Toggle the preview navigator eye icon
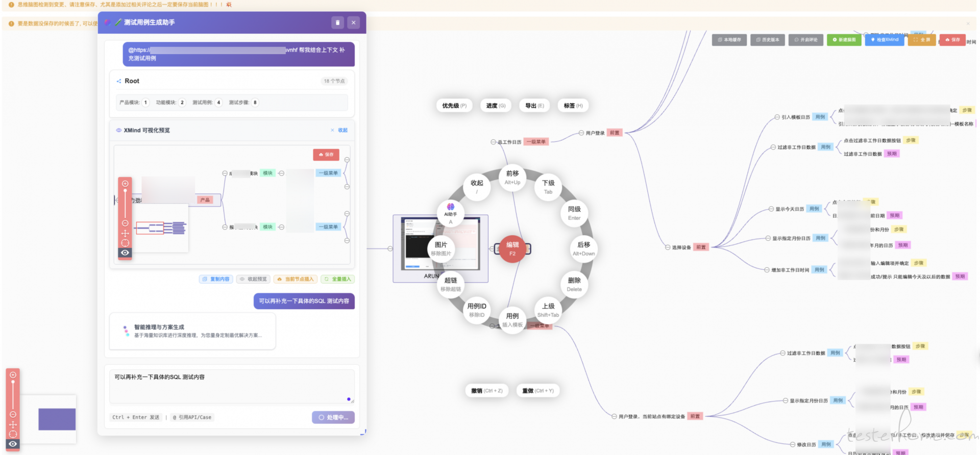This screenshot has width=980, height=455. (125, 252)
